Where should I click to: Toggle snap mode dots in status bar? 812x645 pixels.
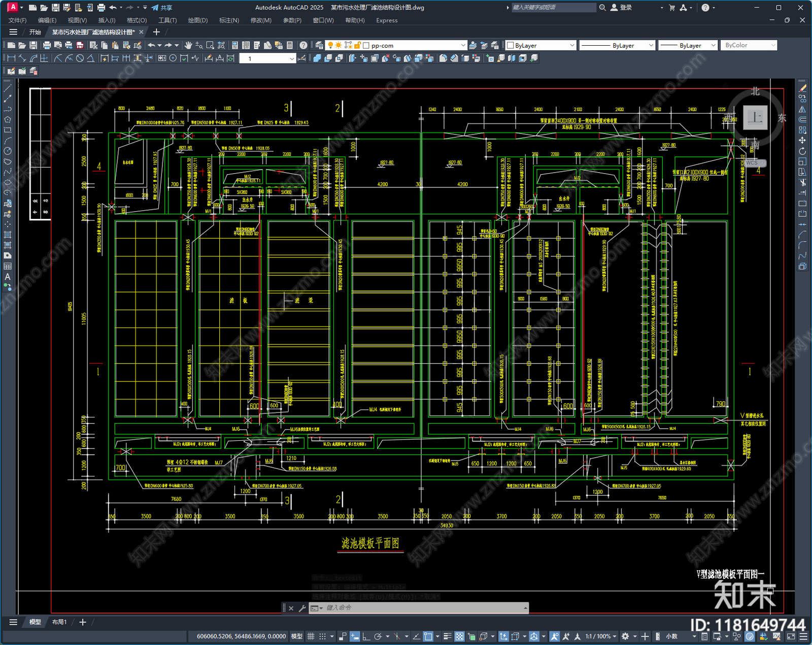(323, 636)
